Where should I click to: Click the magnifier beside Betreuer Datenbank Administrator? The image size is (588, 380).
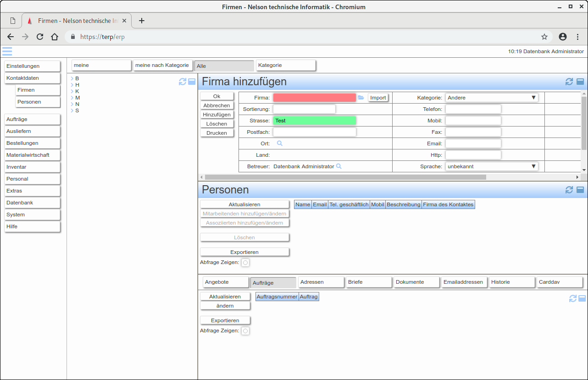point(339,166)
